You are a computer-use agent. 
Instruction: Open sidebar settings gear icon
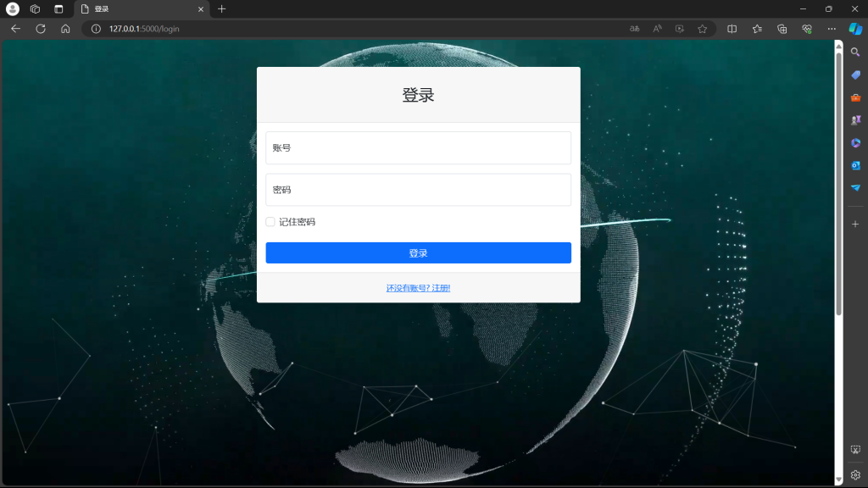(855, 474)
